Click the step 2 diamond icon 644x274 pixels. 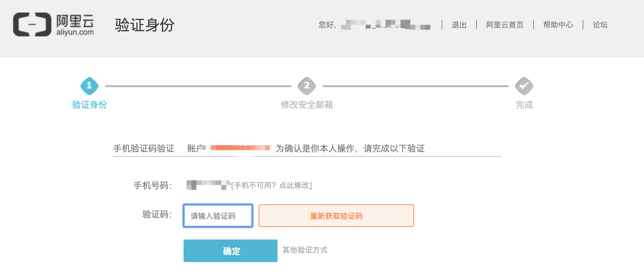tap(307, 86)
